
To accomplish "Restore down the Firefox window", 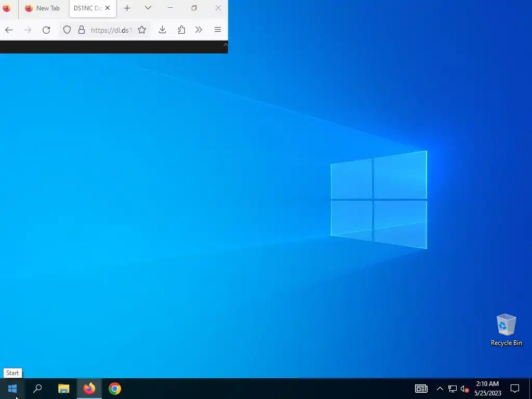I will [194, 8].
